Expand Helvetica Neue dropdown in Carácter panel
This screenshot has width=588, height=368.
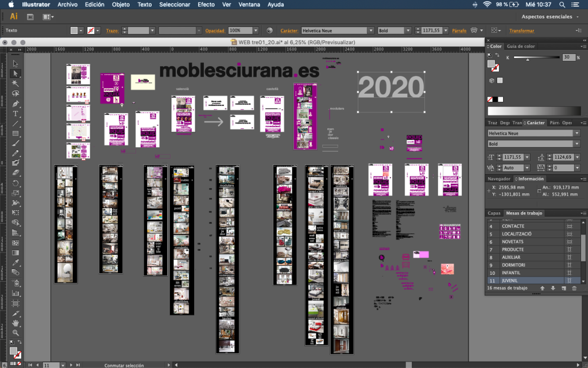click(x=577, y=133)
